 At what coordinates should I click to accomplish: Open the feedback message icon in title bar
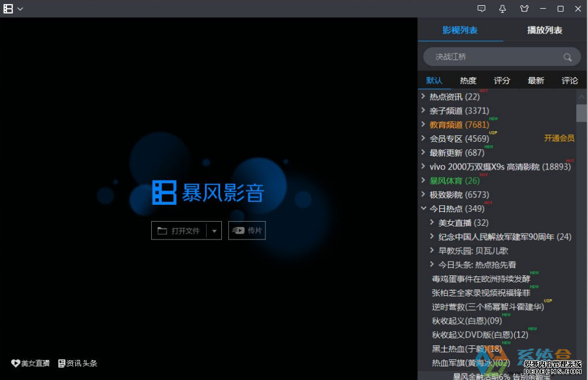[481, 9]
